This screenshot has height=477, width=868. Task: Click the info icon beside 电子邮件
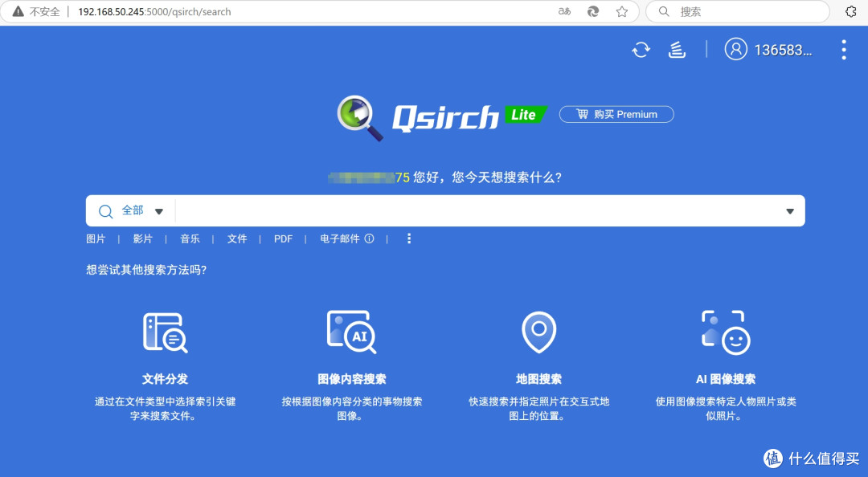[369, 238]
